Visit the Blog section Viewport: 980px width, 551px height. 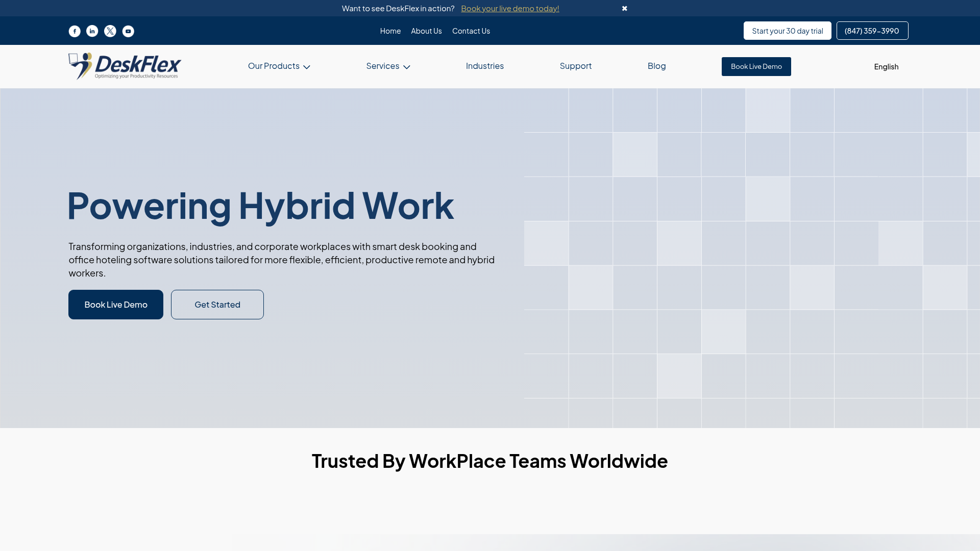point(656,66)
